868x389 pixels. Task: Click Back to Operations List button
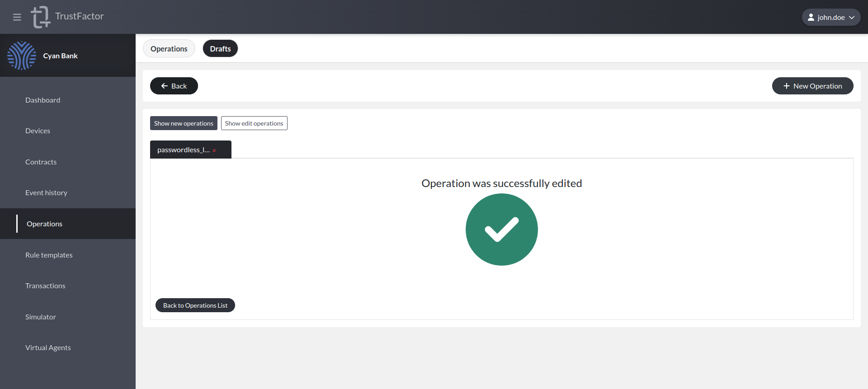[195, 305]
